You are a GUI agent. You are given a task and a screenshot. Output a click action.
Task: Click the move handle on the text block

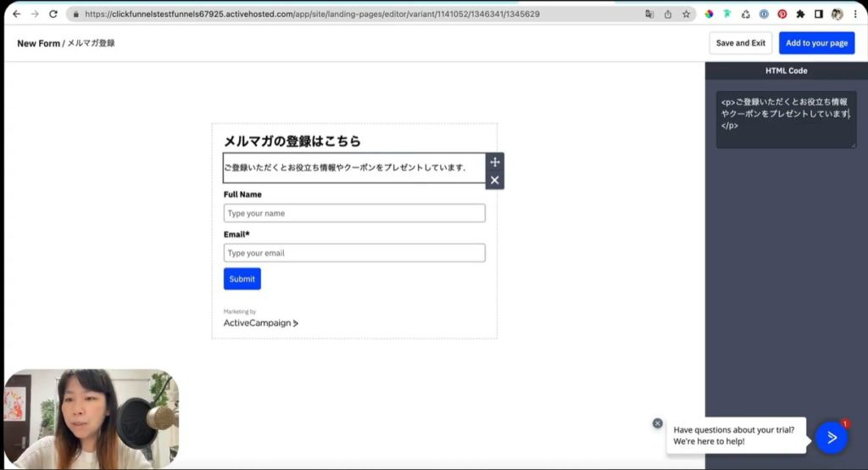[x=495, y=162]
